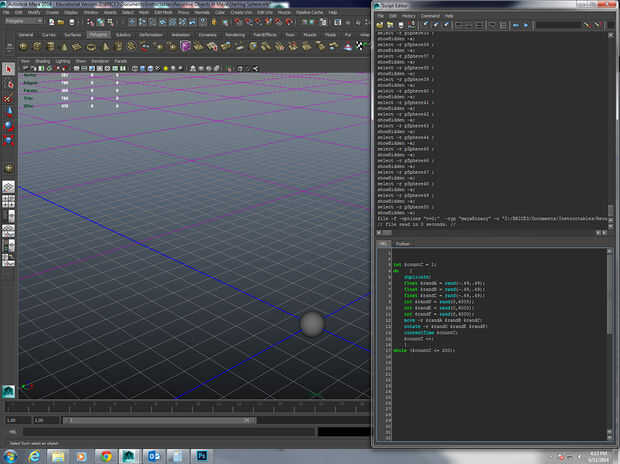
Task: Open Chrome from the Windows taskbar
Action: coord(107,455)
